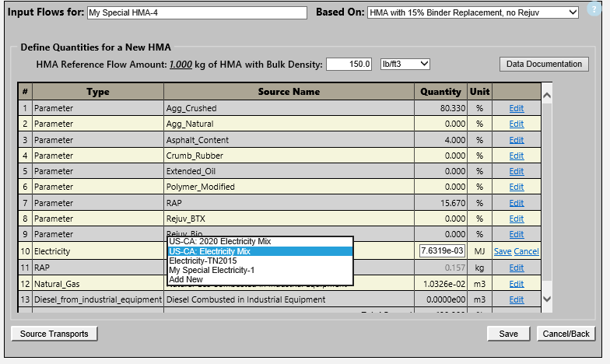This screenshot has height=364, width=610.
Task: Cancel the Electricity row edit
Action: pyautogui.click(x=526, y=251)
